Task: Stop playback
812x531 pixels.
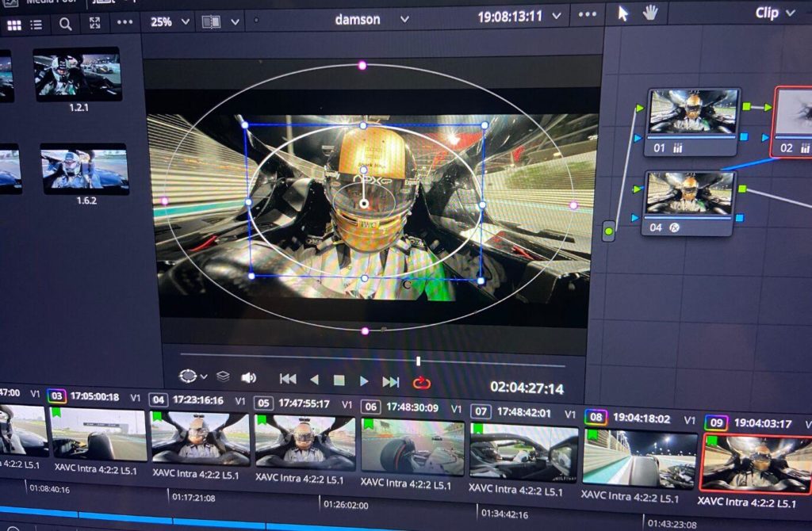Action: click(x=339, y=380)
